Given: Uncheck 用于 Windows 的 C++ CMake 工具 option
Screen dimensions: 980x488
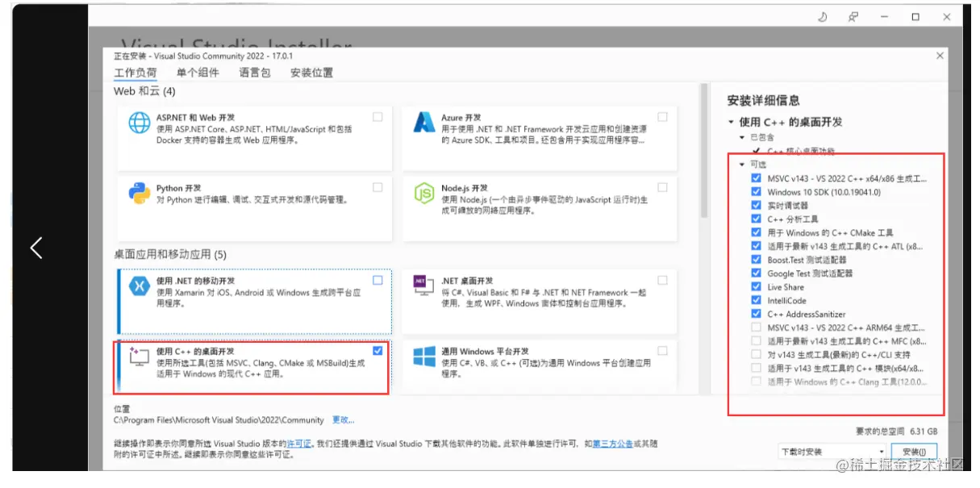Looking at the screenshot, I should 756,232.
